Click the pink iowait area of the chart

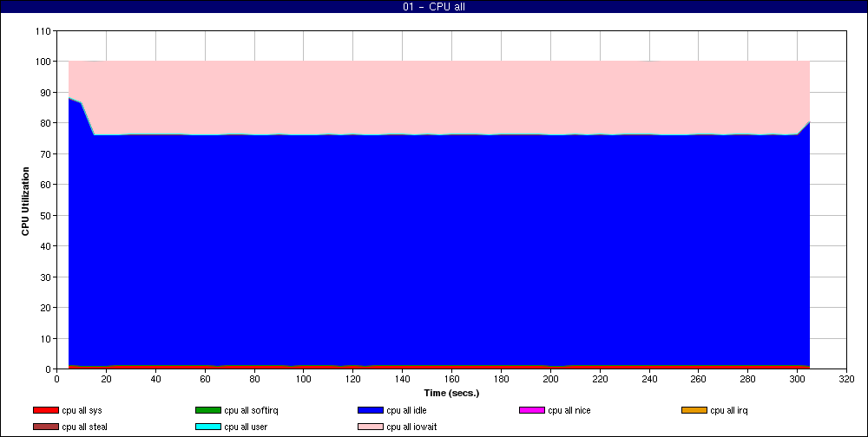[x=439, y=97]
